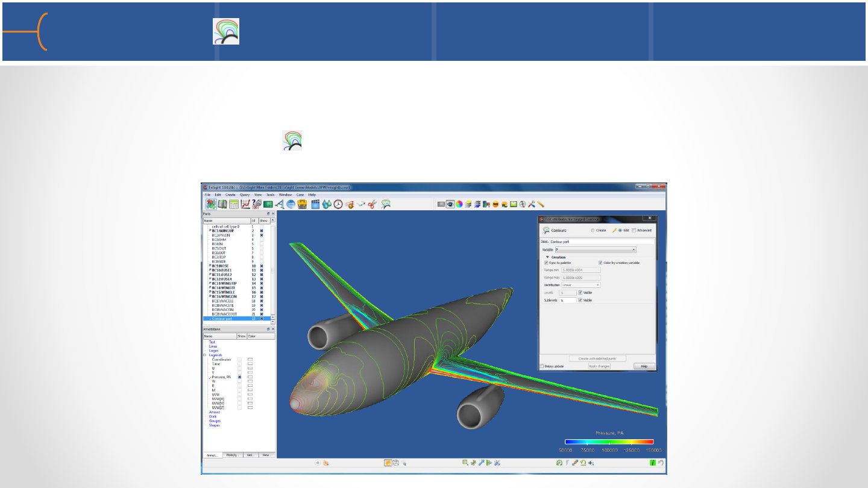Select the Arrows annotation category

coord(215,412)
